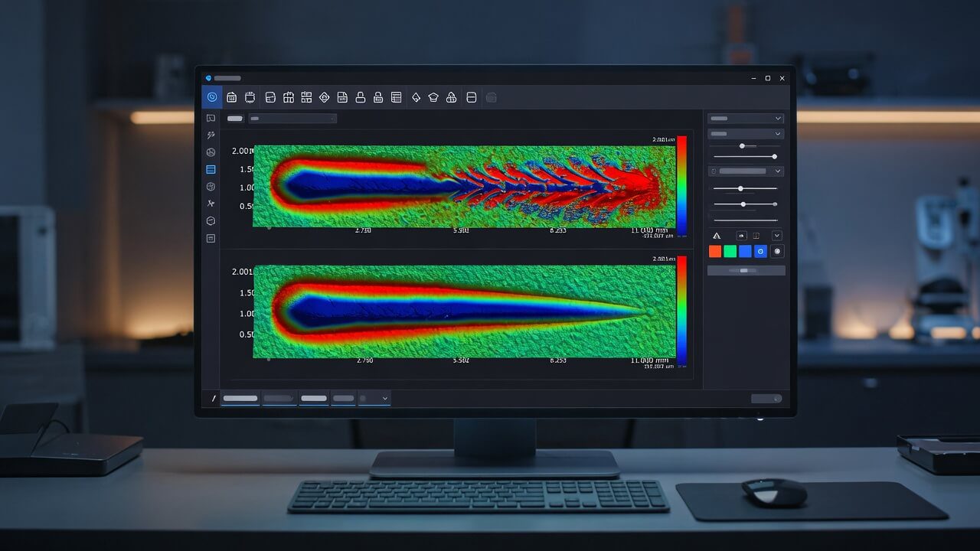Select the chip-shaped icon in the top toolbar
Image resolution: width=980 pixels, height=551 pixels.
click(x=250, y=97)
